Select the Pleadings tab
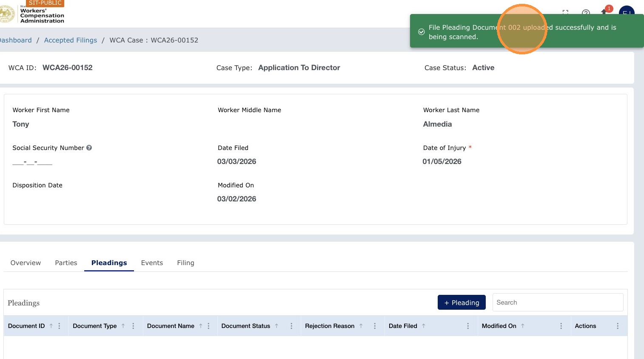 pyautogui.click(x=109, y=263)
